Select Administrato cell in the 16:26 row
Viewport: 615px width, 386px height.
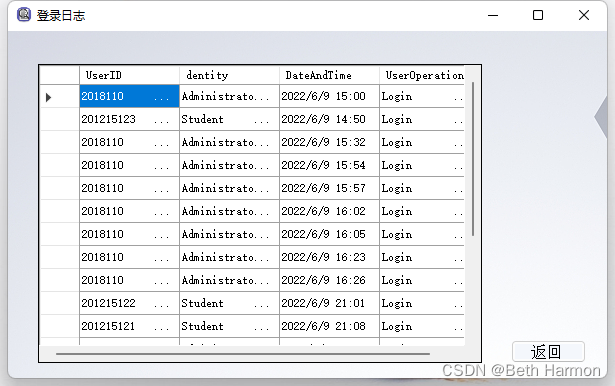pos(229,280)
